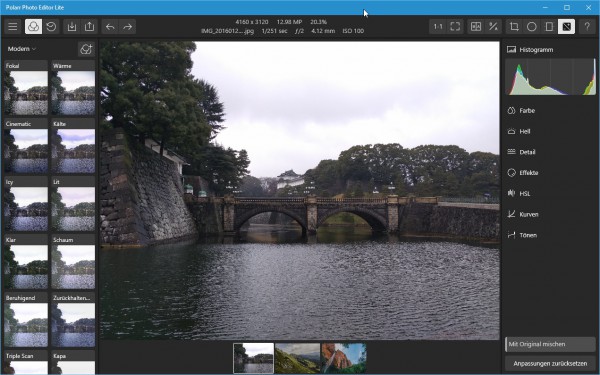Apply the Beruhigend filter
The width and height of the screenshot is (600, 375).
(26, 321)
